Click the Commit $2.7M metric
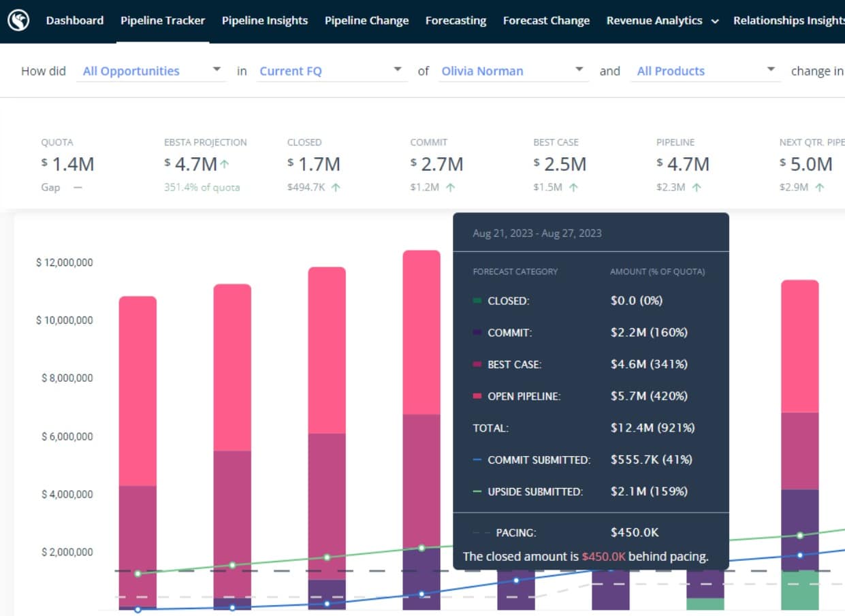The width and height of the screenshot is (845, 616). pyautogui.click(x=437, y=164)
